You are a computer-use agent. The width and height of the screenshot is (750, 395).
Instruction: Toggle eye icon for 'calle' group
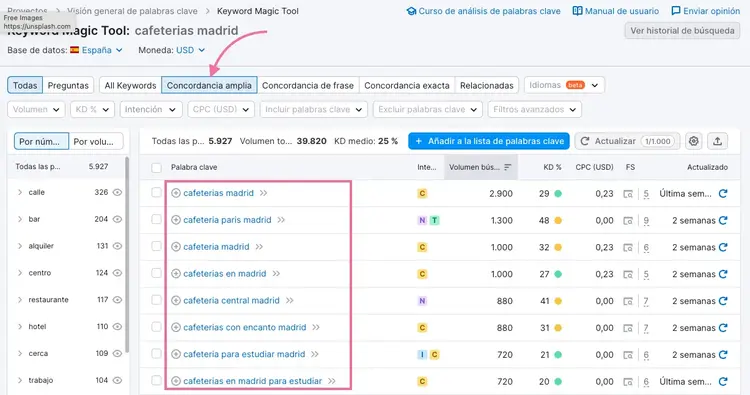(x=117, y=192)
